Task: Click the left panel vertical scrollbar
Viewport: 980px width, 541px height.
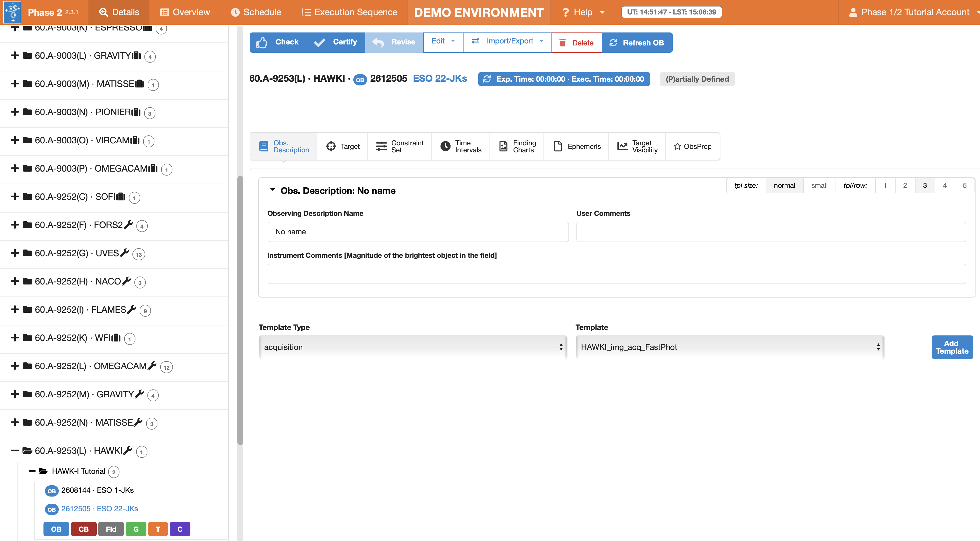Action: [x=240, y=310]
